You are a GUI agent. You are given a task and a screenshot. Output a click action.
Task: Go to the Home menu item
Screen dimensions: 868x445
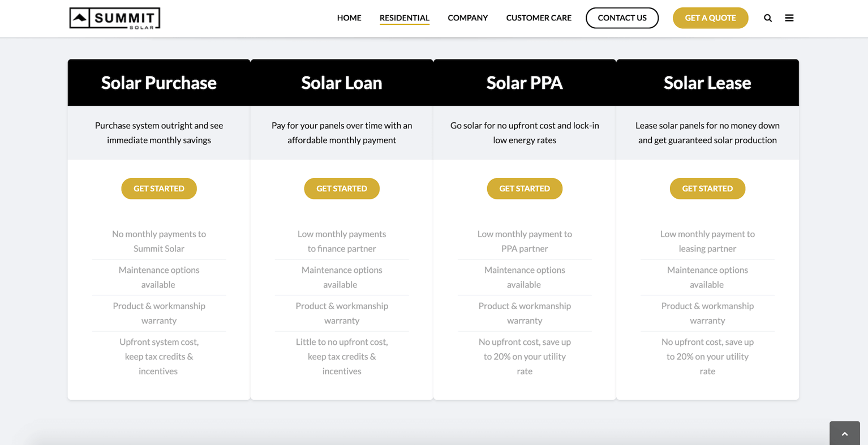[x=349, y=18]
